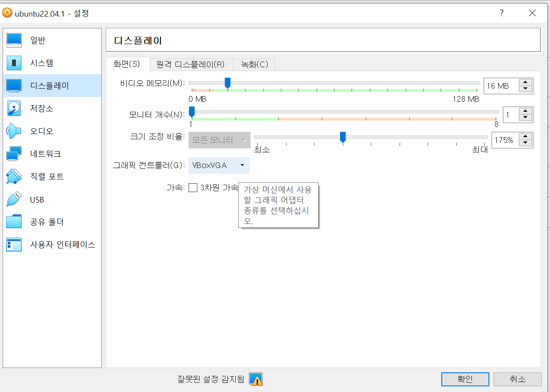This screenshot has width=550, height=392.
Task: Select 직렬 포트 label in sidebar
Action: click(x=47, y=176)
